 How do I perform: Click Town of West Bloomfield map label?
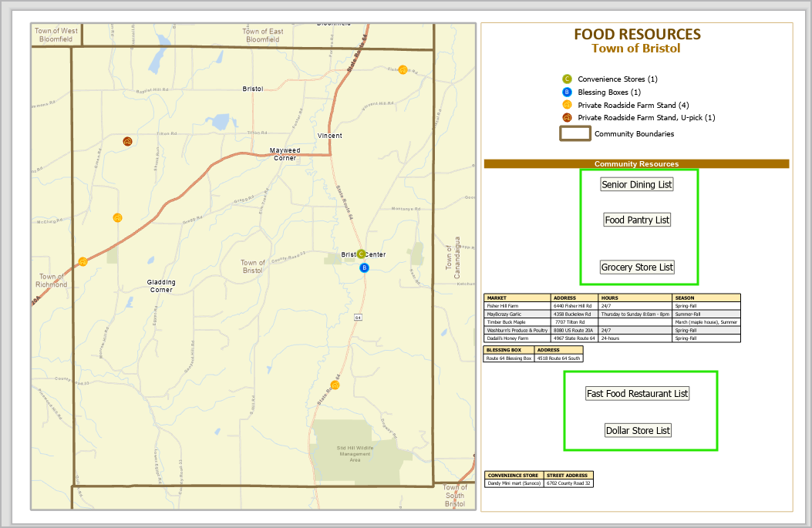(x=56, y=35)
